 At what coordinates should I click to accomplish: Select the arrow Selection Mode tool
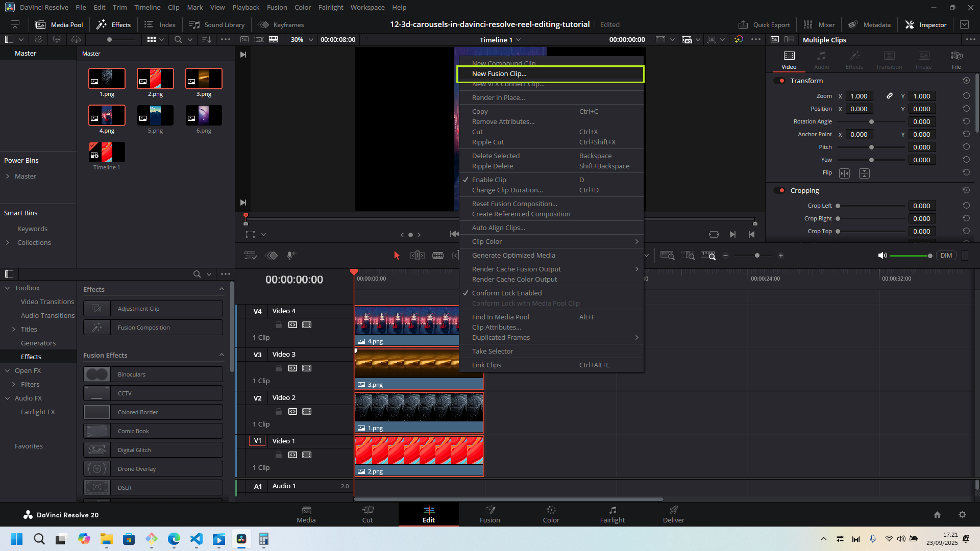coord(397,256)
